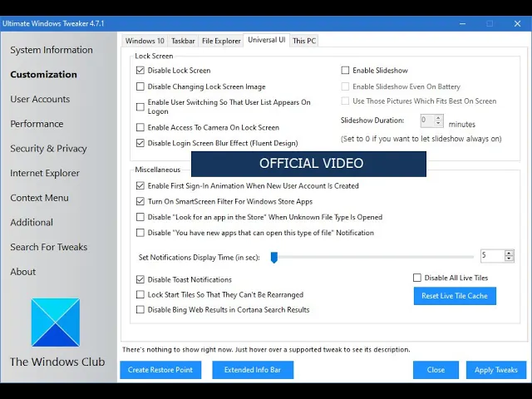The height and width of the screenshot is (399, 532).
Task: Decrease notification display time with down arrow
Action: [x=509, y=259]
